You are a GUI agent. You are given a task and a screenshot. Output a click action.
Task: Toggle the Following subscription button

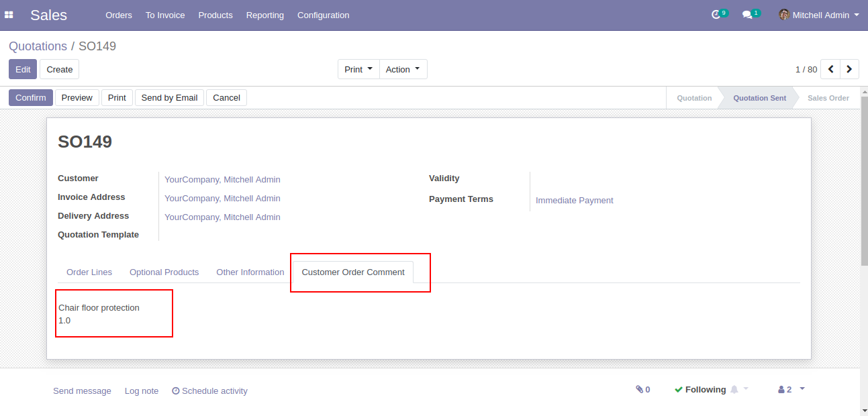pos(700,389)
